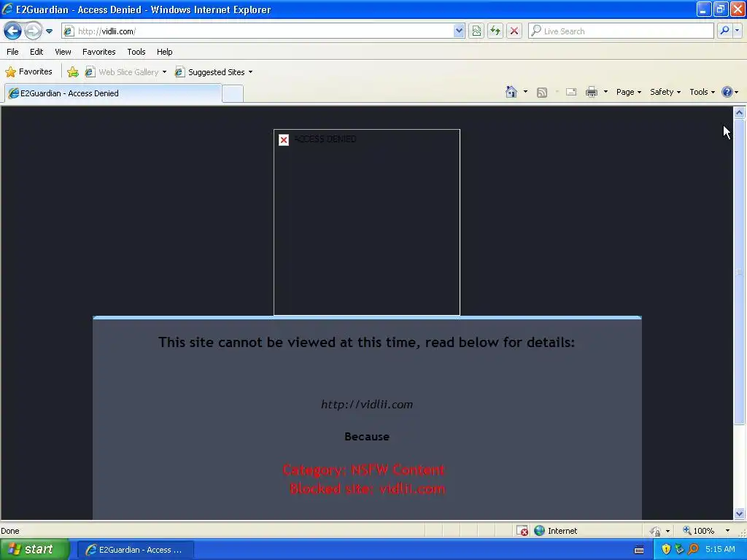
Task: Open the Windows Start menu
Action: 34,550
